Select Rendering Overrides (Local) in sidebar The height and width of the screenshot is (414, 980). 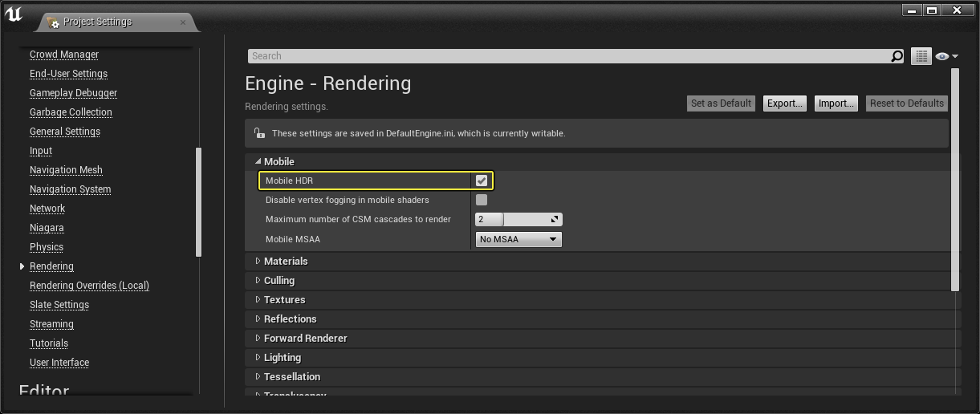(x=89, y=286)
